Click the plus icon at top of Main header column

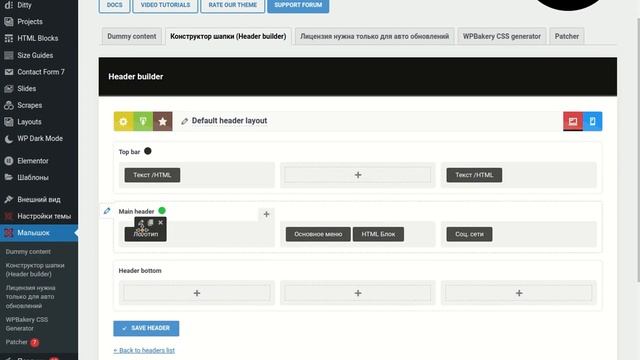(x=266, y=214)
